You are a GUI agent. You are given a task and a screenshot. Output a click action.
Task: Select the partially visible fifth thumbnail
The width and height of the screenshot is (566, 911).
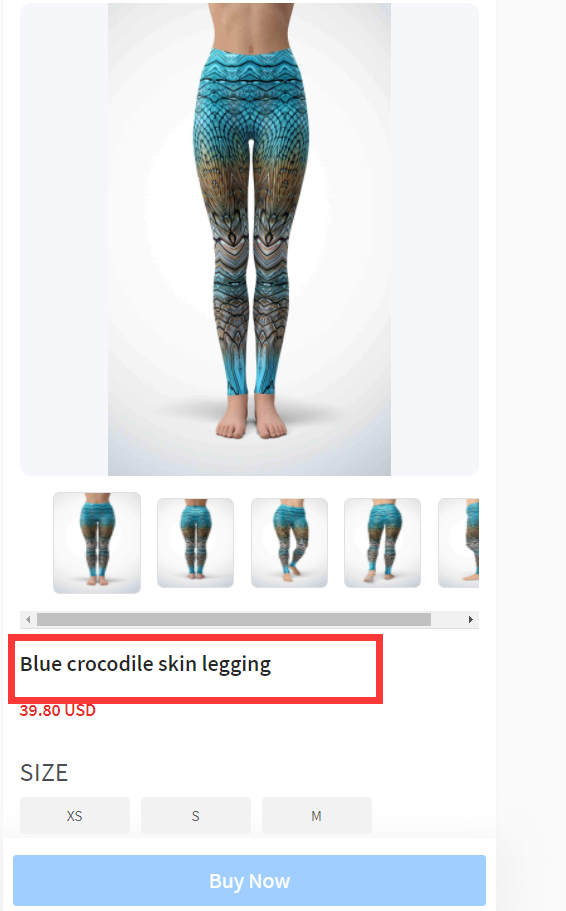click(x=459, y=543)
